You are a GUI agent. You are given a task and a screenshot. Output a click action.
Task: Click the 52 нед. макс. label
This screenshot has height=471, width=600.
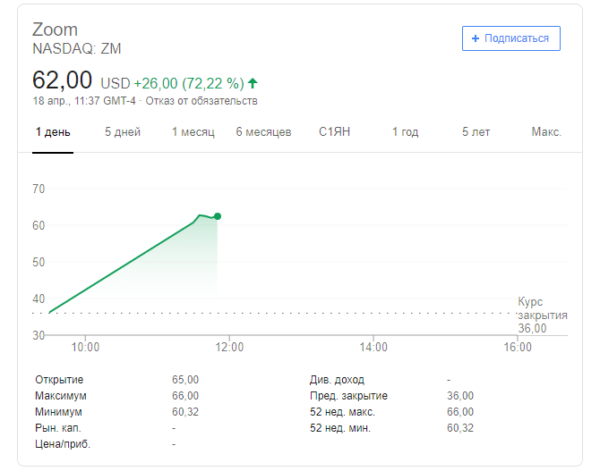(x=342, y=412)
